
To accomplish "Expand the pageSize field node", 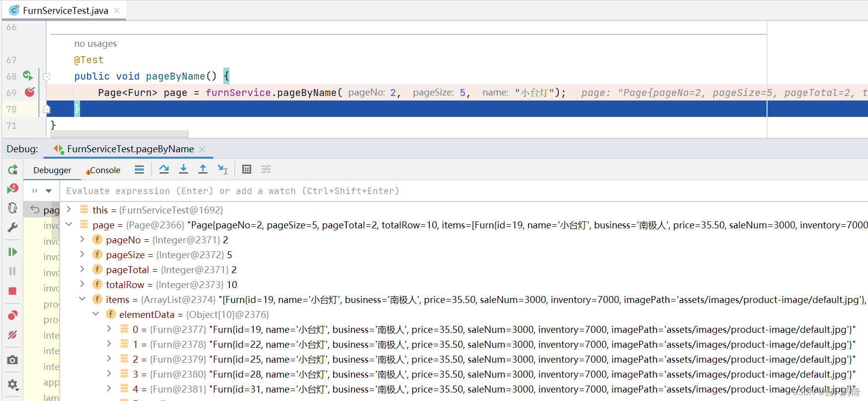I will click(x=83, y=254).
